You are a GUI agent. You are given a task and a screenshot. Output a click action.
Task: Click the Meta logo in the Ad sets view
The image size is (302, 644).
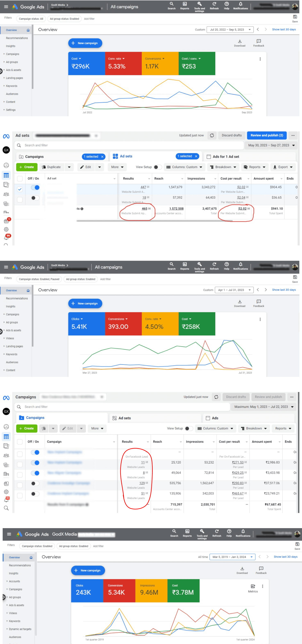click(x=6, y=136)
